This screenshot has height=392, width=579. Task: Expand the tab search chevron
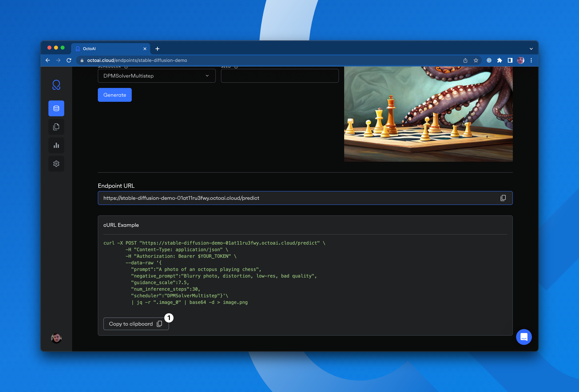point(531,49)
